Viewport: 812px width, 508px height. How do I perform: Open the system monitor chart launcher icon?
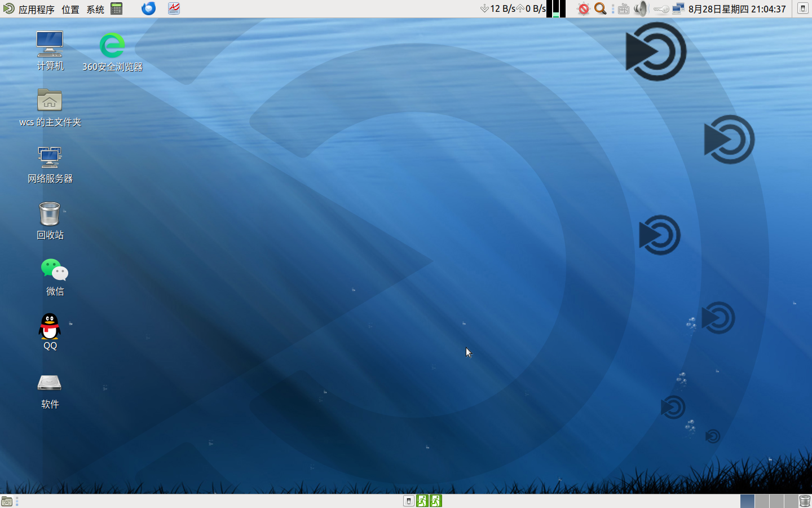[x=174, y=8]
